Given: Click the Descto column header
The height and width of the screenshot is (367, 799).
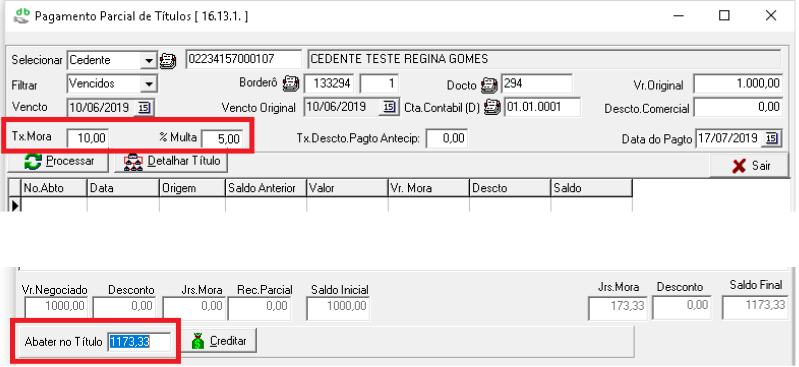Looking at the screenshot, I should pyautogui.click(x=510, y=188).
